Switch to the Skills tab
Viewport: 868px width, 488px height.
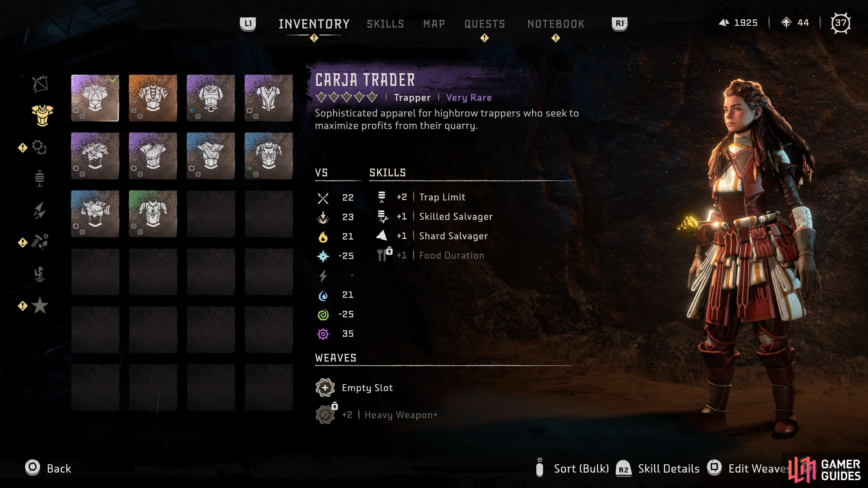click(x=385, y=24)
